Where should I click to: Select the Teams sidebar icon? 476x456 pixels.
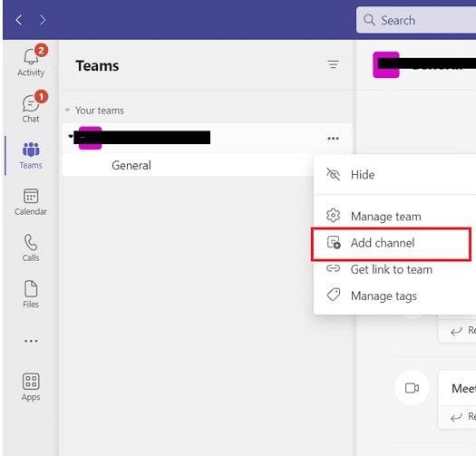pos(31,155)
